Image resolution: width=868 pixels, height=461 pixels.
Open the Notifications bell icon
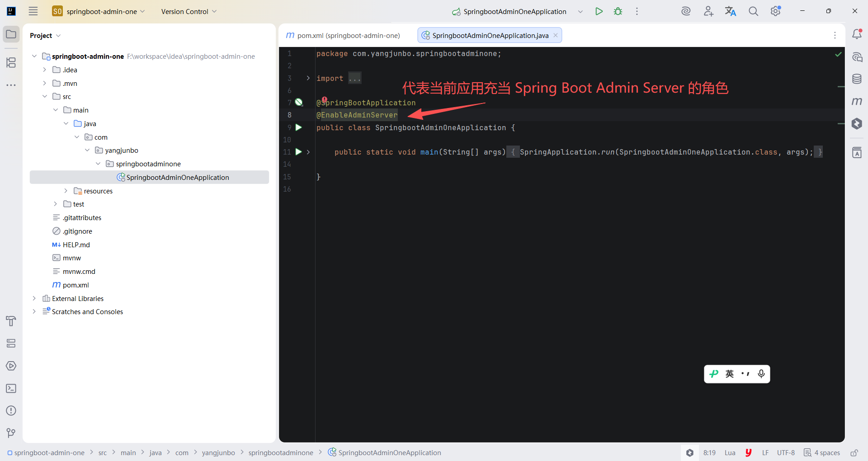point(857,34)
